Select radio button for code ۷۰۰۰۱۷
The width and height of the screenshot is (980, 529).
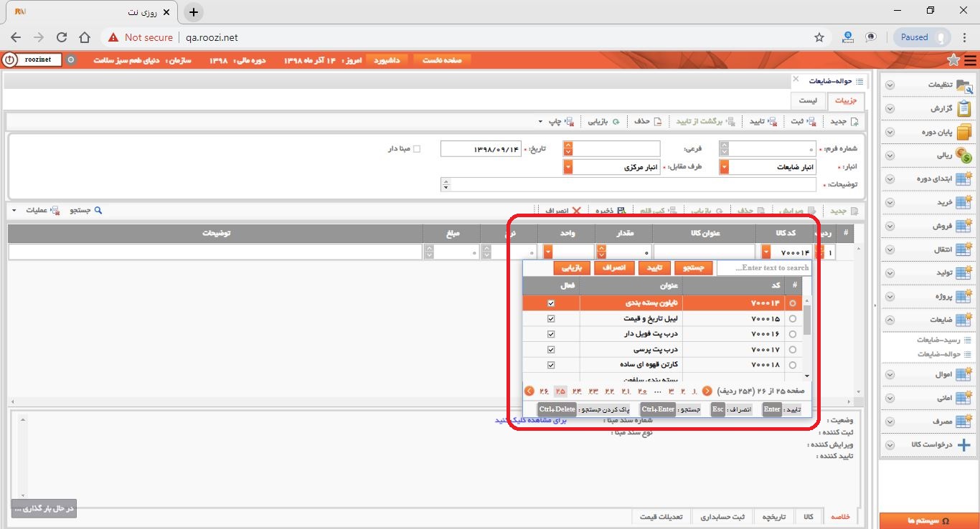coord(793,350)
